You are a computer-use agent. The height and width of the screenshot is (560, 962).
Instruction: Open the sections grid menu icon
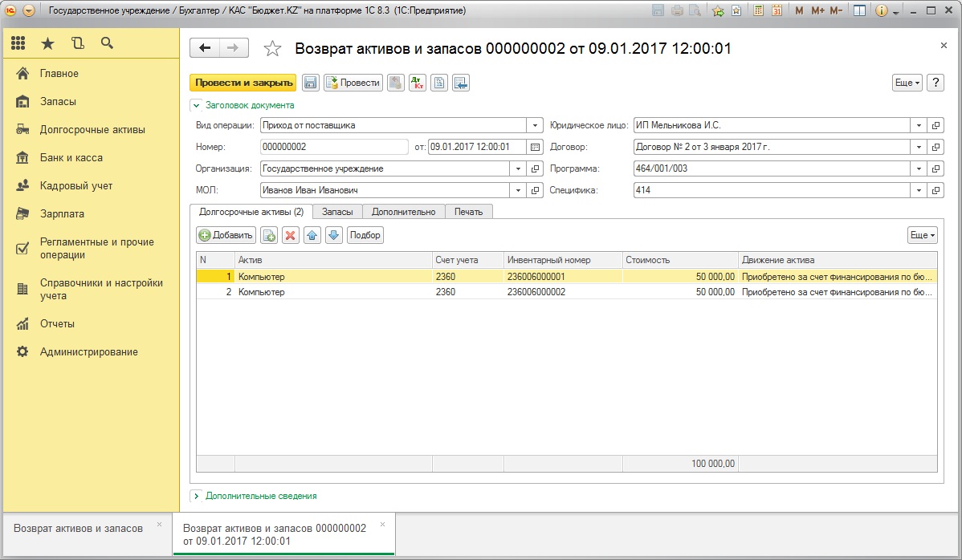click(18, 43)
